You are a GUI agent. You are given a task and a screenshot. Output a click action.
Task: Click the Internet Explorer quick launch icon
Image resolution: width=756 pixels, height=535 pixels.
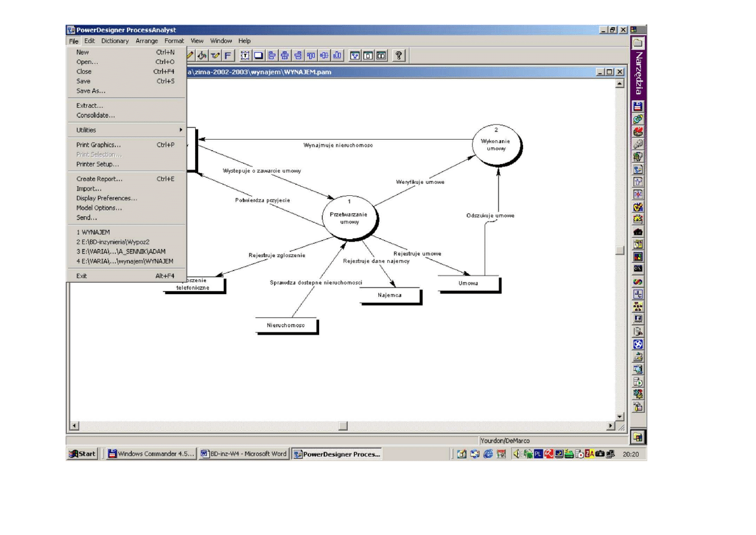(487, 454)
